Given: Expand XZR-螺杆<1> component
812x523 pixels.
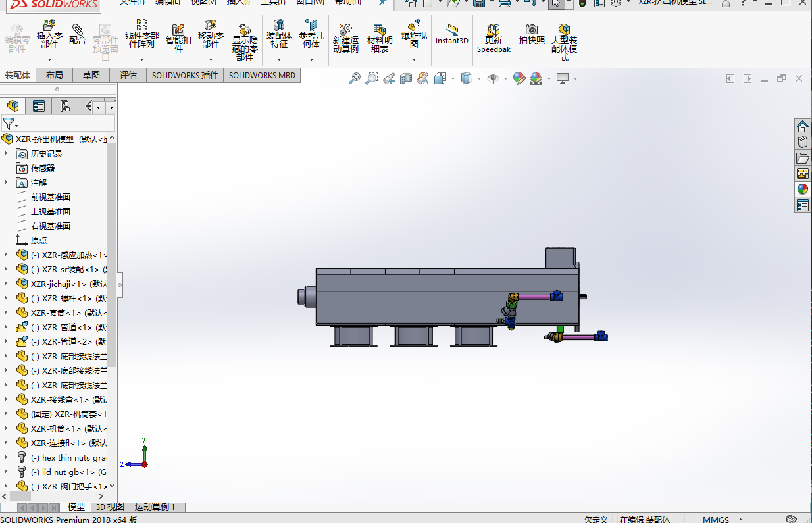Looking at the screenshot, I should coord(6,298).
